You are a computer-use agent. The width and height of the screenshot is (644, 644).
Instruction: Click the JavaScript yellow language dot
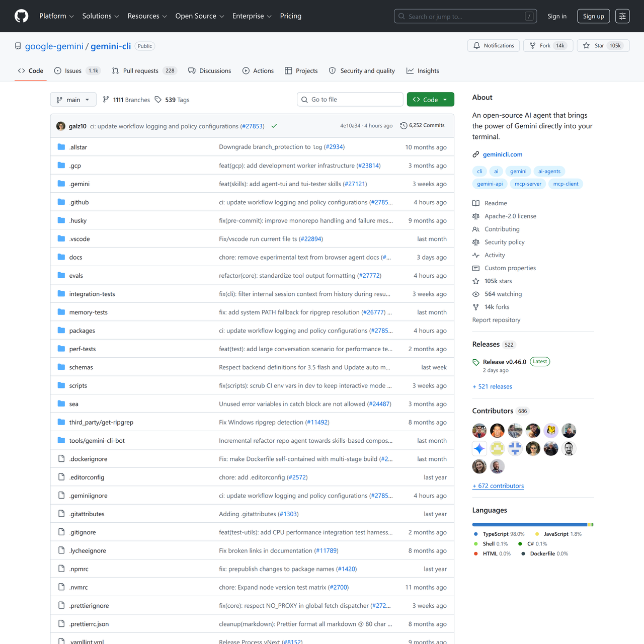click(x=537, y=534)
